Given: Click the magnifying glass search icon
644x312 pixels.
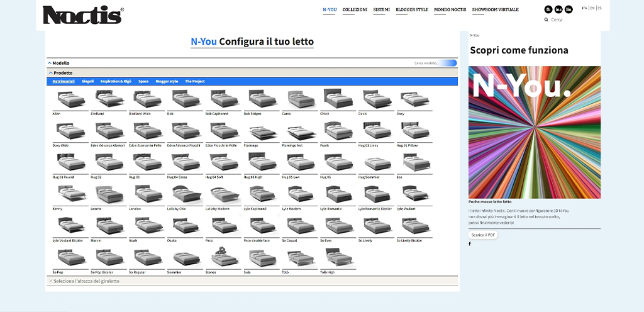Looking at the screenshot, I should pos(547,19).
